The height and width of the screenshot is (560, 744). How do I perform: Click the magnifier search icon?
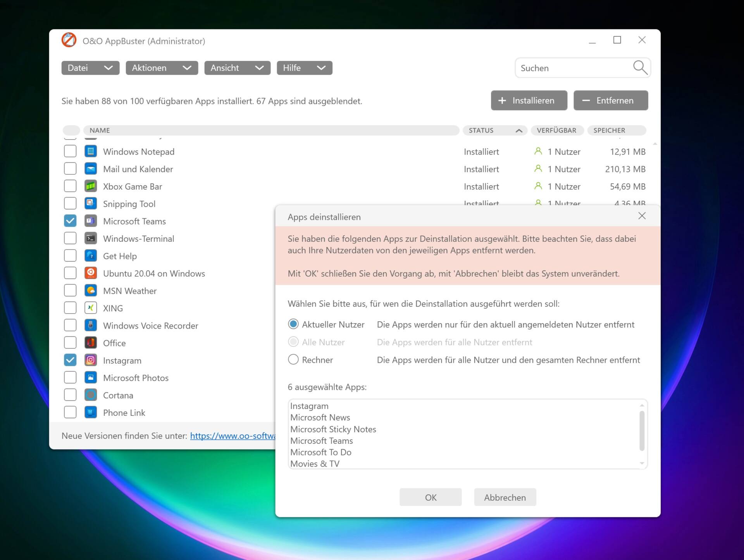(x=640, y=68)
